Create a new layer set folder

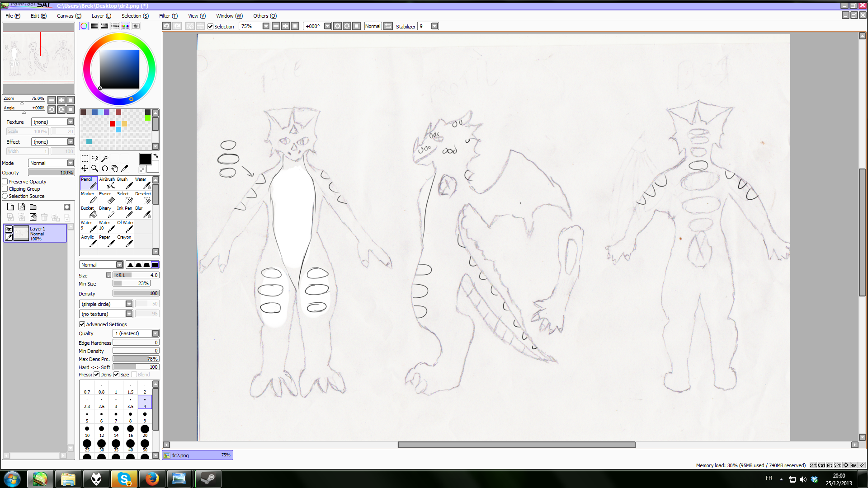click(33, 207)
